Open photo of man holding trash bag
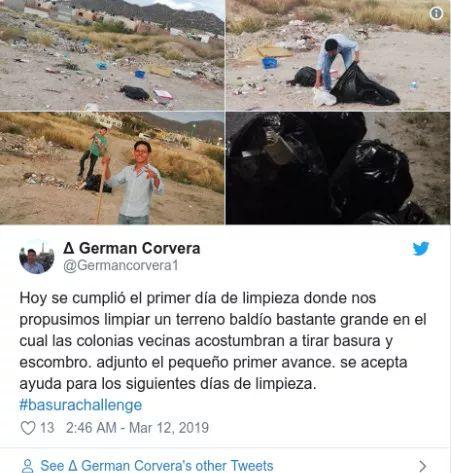This screenshot has width=451, height=473. pyautogui.click(x=338, y=55)
